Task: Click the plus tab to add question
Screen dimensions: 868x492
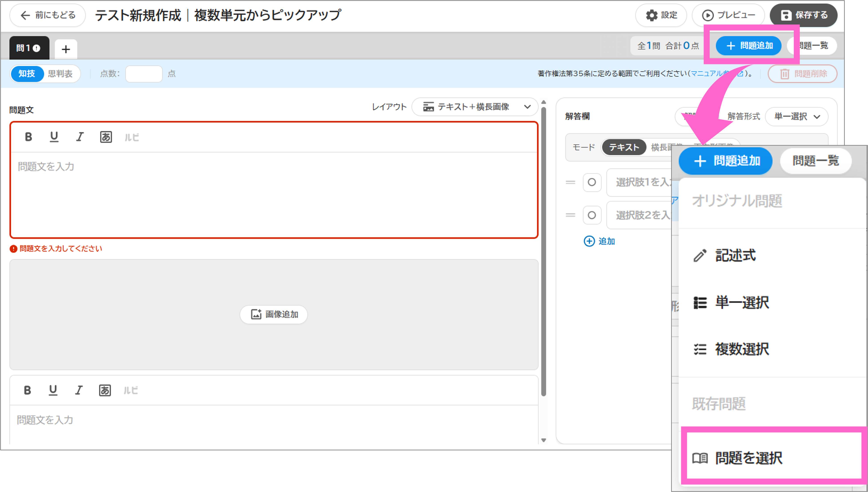Action: pos(66,49)
